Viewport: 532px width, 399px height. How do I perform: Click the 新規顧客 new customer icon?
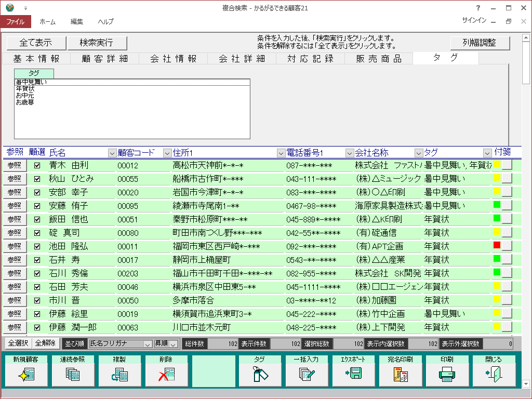(x=26, y=374)
